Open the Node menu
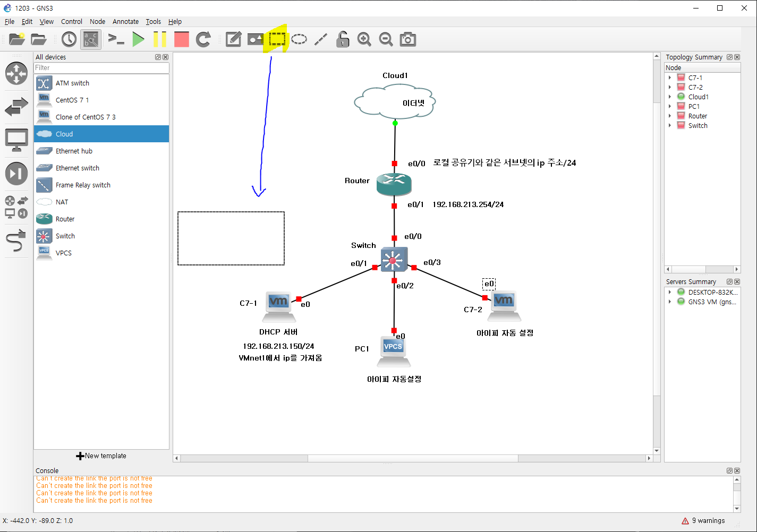 coord(98,21)
